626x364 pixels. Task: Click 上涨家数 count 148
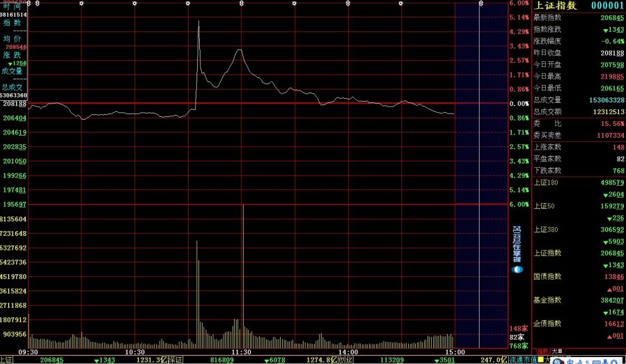pos(618,148)
